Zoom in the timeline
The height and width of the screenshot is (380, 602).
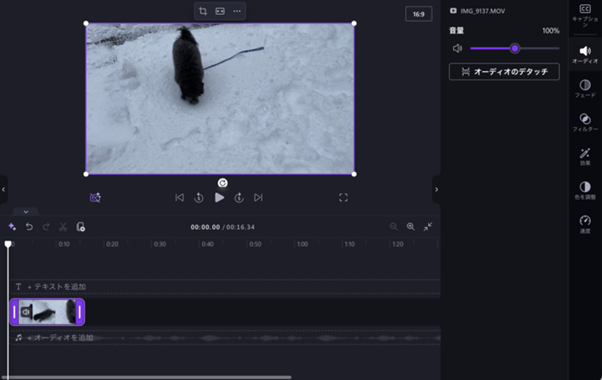410,226
